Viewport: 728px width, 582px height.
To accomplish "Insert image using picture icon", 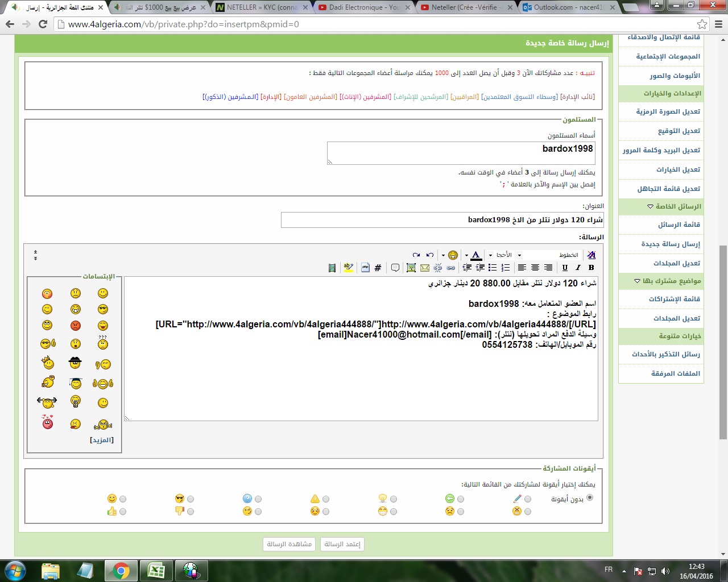I will pyautogui.click(x=411, y=268).
